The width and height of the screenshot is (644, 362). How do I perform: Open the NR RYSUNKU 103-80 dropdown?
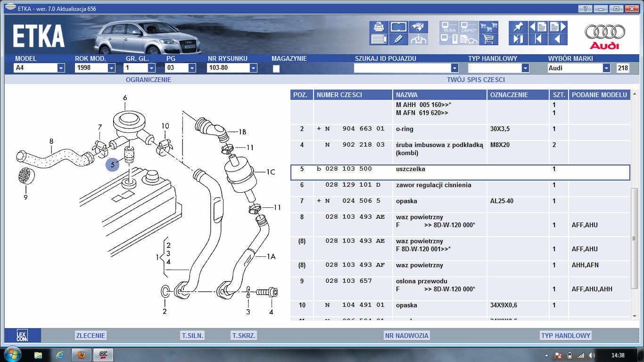[253, 68]
